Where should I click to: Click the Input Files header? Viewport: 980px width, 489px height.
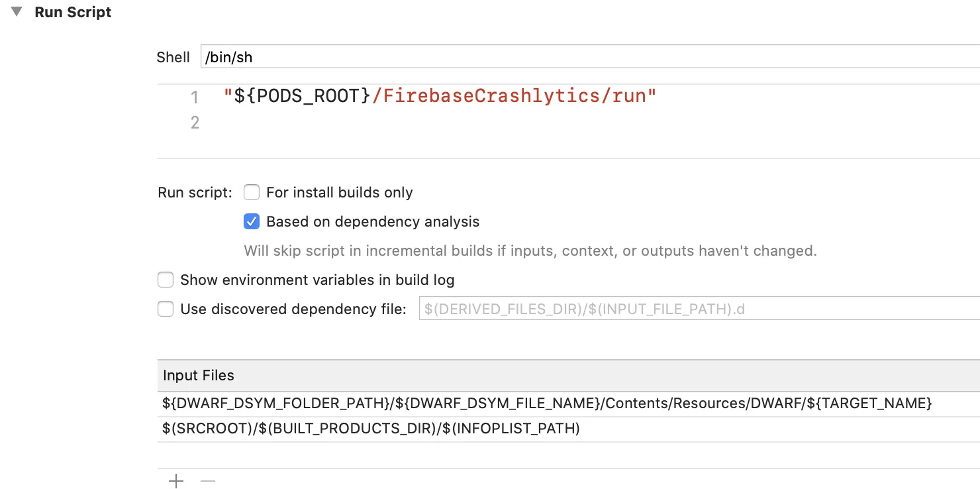coord(569,375)
